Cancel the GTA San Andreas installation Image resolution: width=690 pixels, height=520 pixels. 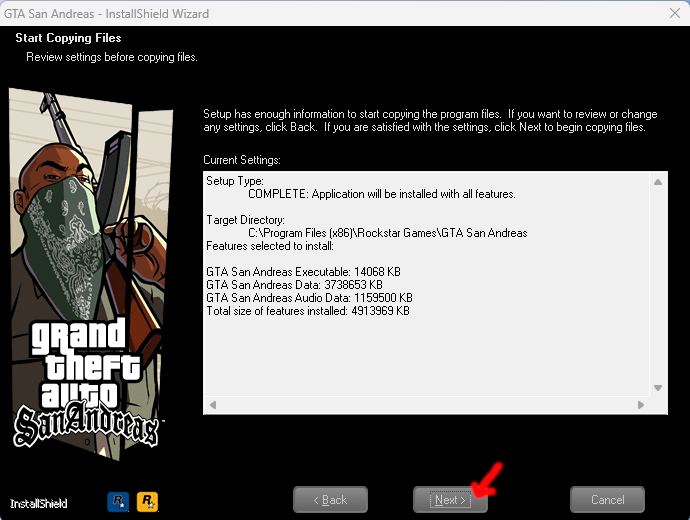[607, 500]
